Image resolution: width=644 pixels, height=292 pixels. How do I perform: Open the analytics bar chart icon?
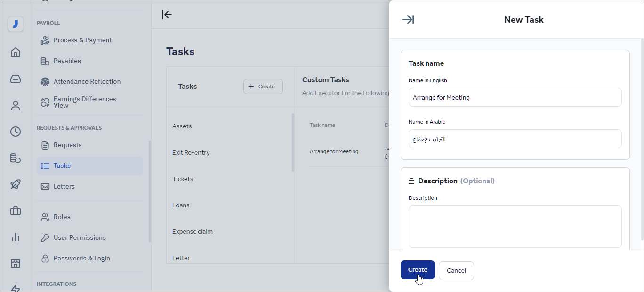[x=16, y=237]
